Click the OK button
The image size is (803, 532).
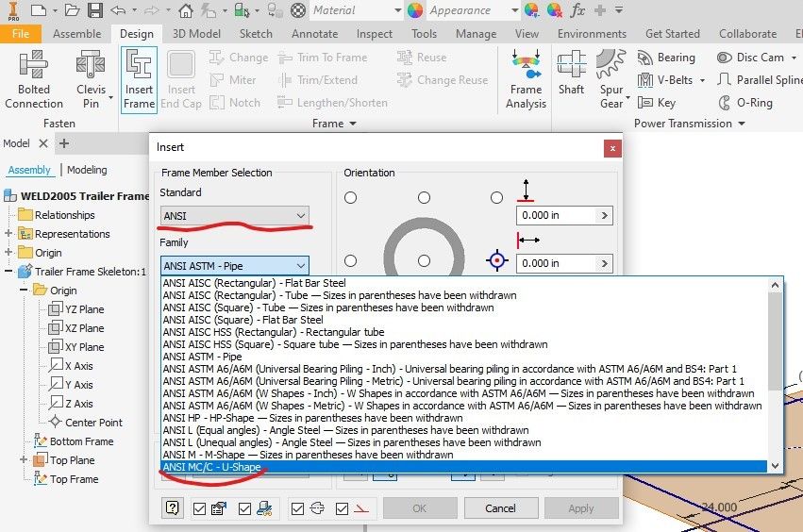tap(419, 507)
